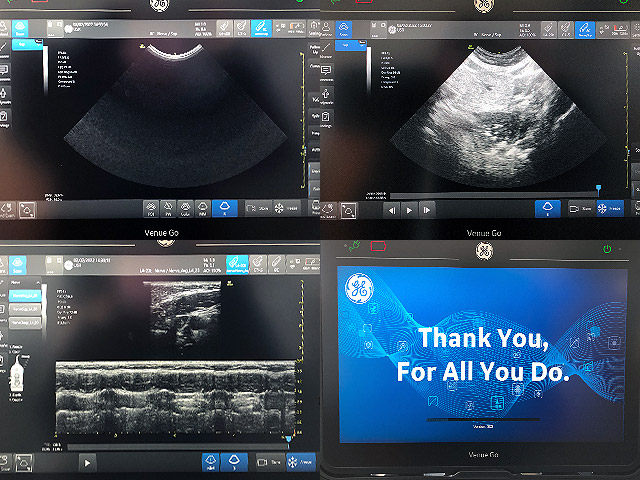The height and width of the screenshot is (480, 640).
Task: Open the preset dropdown on abdominal image screen
Action: point(351,45)
